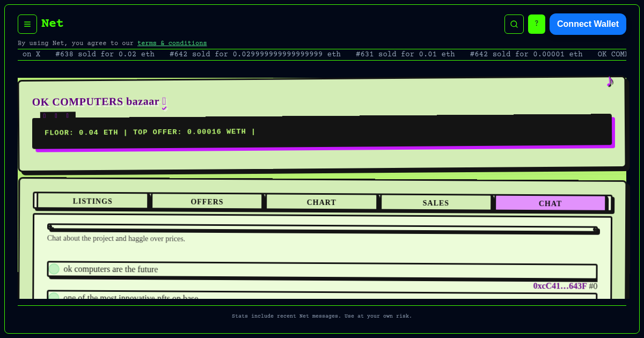This screenshot has height=338, width=644.
Task: Open the hamburger menu beside Net
Action: click(27, 24)
